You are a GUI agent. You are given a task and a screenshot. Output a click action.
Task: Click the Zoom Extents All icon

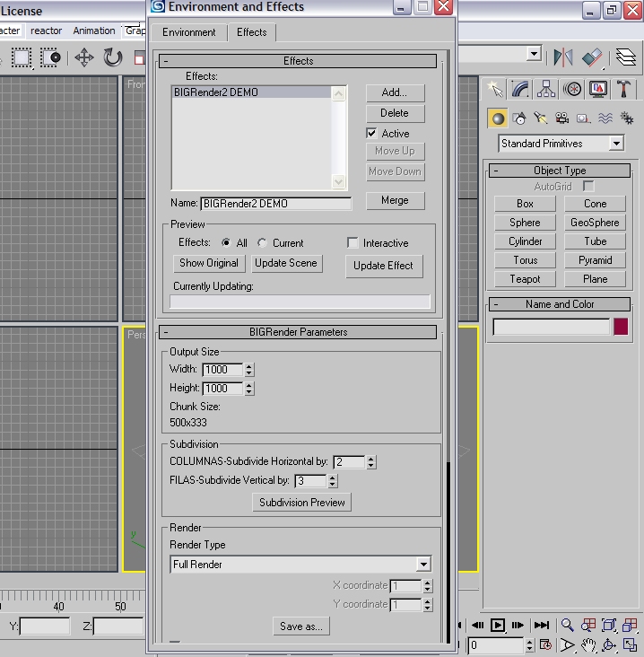tap(630, 626)
